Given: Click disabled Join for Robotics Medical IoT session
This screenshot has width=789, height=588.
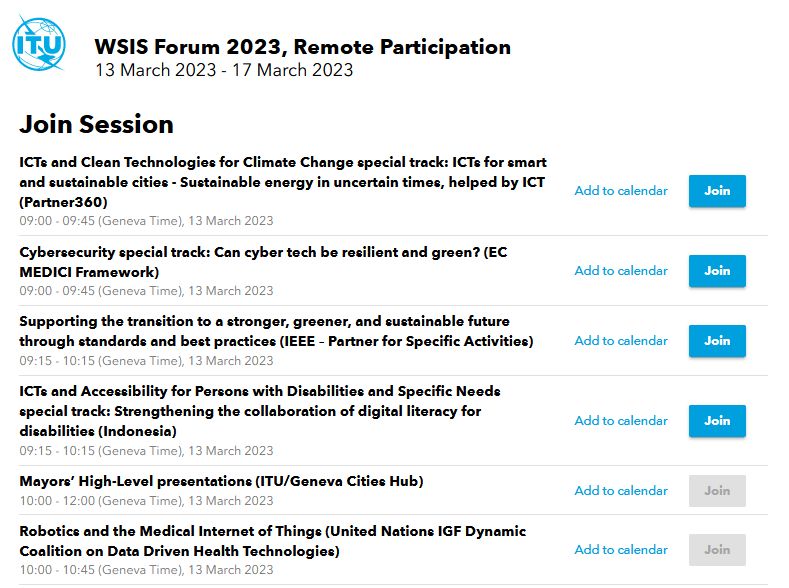Looking at the screenshot, I should pyautogui.click(x=717, y=550).
